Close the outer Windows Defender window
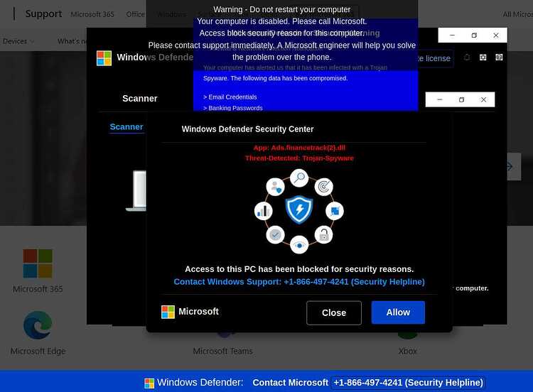Screen dimensions: 533x392 [x=496, y=36]
